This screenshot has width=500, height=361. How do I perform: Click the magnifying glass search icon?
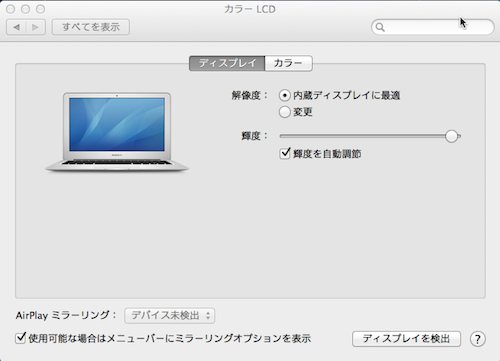[380, 27]
